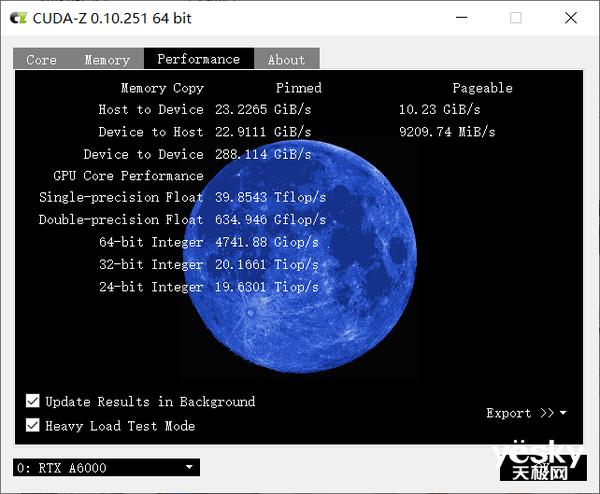600x494 pixels.
Task: Close the CUDA-Z window
Action: click(x=571, y=18)
